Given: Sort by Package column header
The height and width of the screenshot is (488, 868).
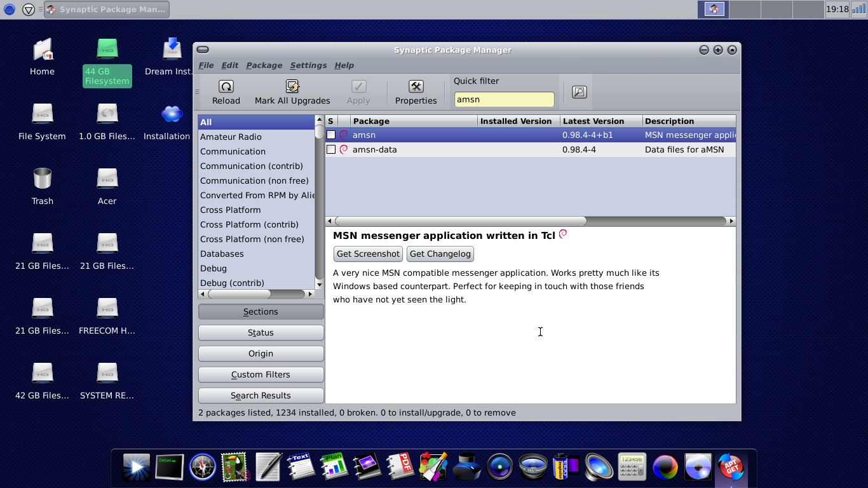Looking at the screenshot, I should 414,121.
